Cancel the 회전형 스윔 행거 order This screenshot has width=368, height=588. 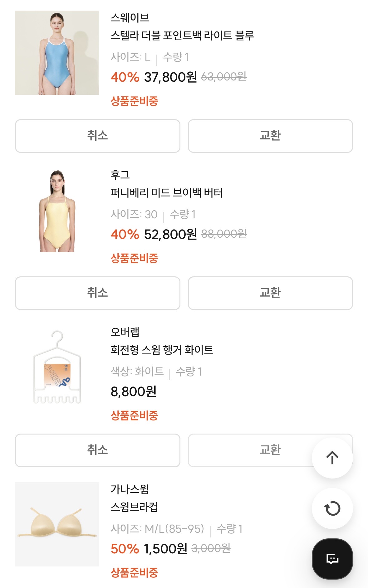(x=97, y=450)
